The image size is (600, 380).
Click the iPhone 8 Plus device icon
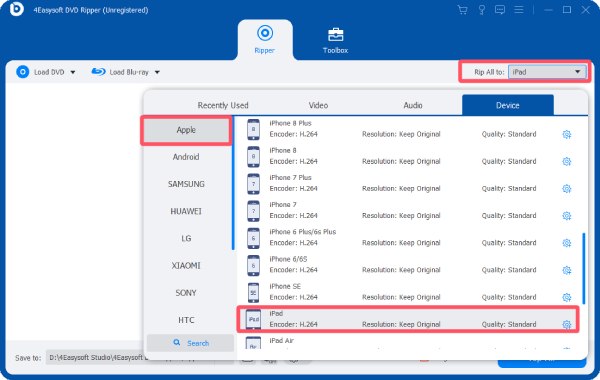click(253, 129)
